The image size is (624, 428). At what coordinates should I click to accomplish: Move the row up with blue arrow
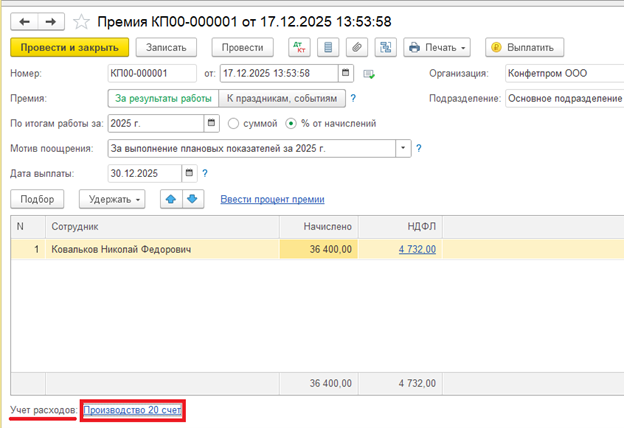pos(171,199)
